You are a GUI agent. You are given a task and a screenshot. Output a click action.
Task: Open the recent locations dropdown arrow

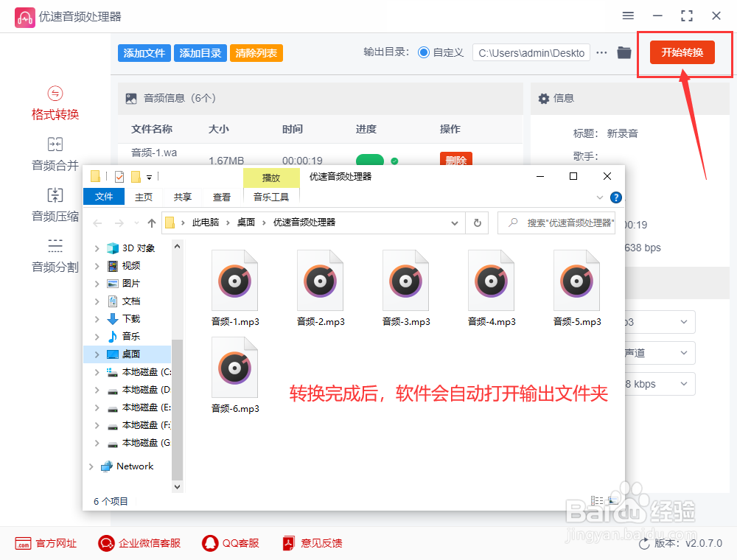pyautogui.click(x=136, y=223)
